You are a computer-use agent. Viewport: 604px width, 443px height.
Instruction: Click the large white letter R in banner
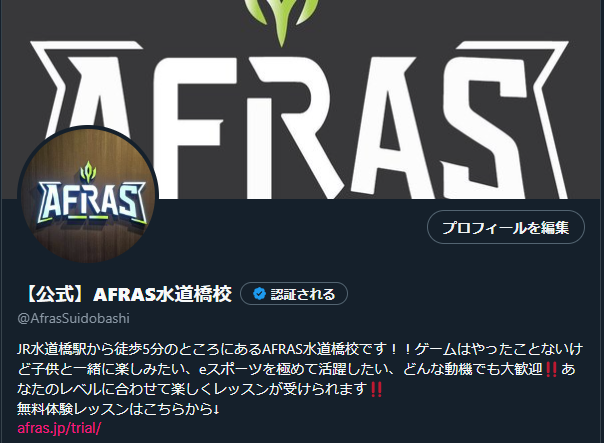pyautogui.click(x=293, y=129)
